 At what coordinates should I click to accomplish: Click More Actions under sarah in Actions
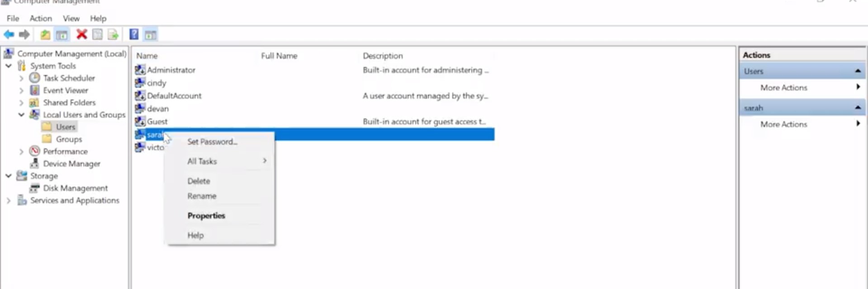coord(784,124)
